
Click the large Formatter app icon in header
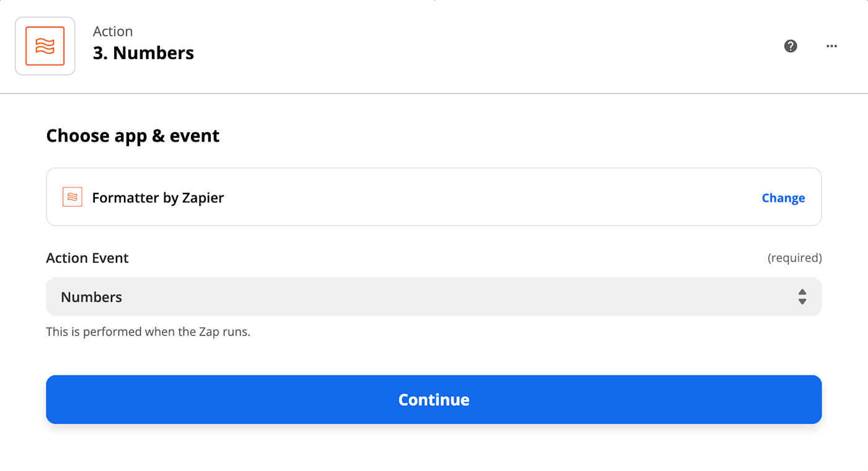45,46
